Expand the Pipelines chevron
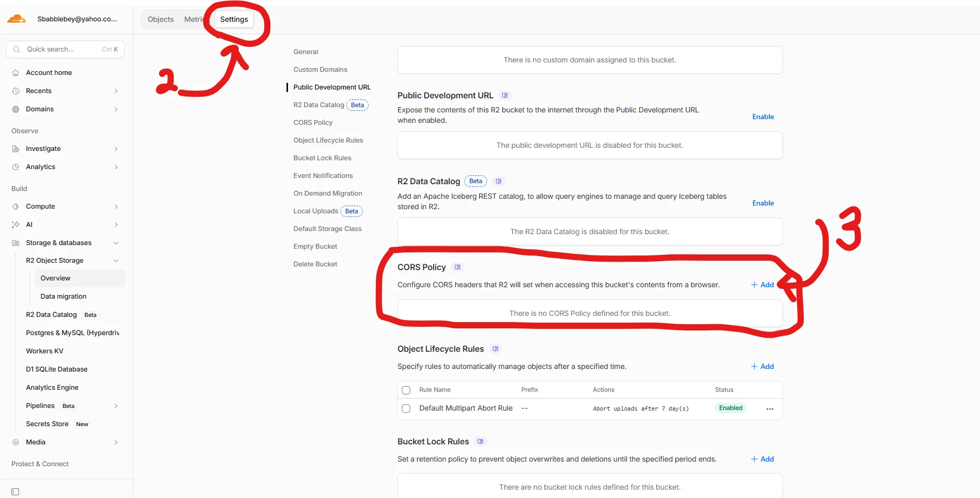Screen dimensions: 980x498 click(116, 406)
